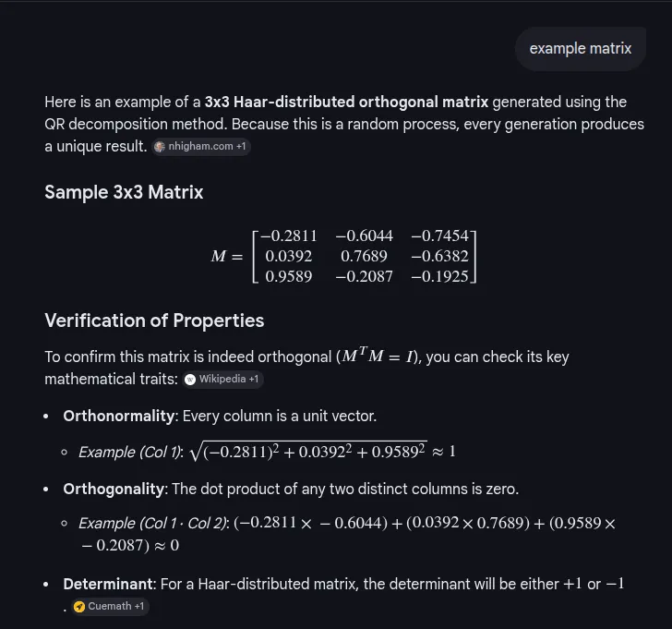The image size is (672, 629).
Task: Click the bold "Orthogonality" term
Action: tap(115, 489)
